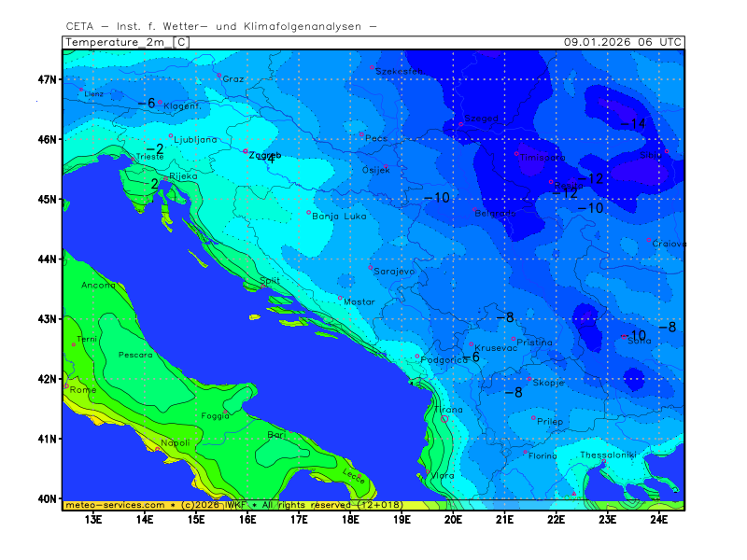Image resolution: width=747 pixels, height=560 pixels.
Task: Select the Graz city marker
Action: (219, 76)
